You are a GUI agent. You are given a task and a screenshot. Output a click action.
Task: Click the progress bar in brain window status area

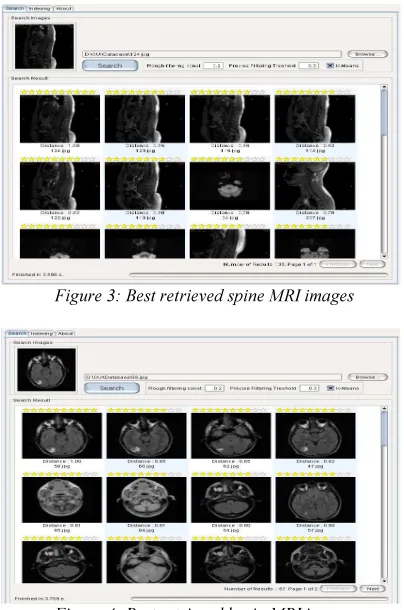[x=259, y=599]
